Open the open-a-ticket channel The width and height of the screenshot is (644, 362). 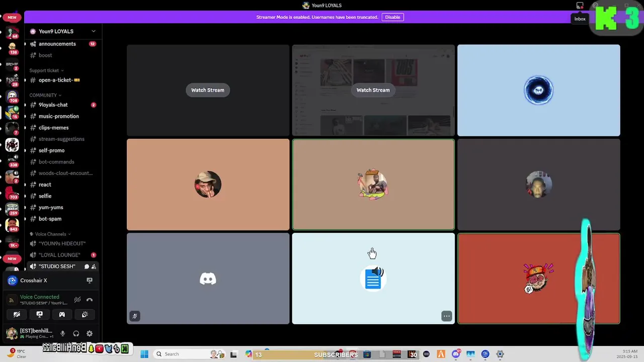(x=62, y=80)
